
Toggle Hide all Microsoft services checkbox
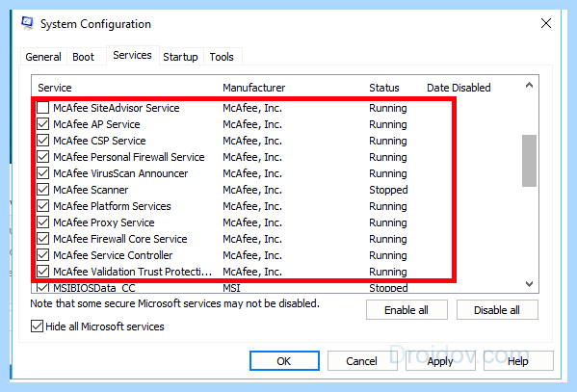click(x=37, y=327)
